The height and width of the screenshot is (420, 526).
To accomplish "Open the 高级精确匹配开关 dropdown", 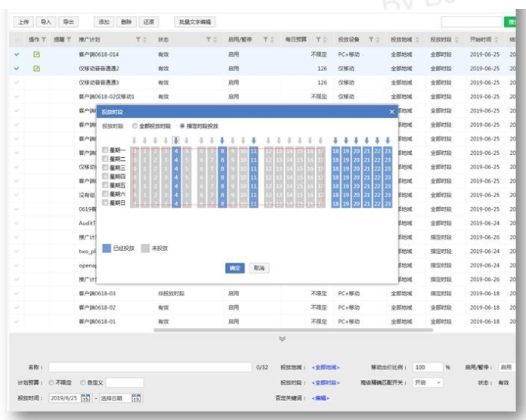I will 428,382.
